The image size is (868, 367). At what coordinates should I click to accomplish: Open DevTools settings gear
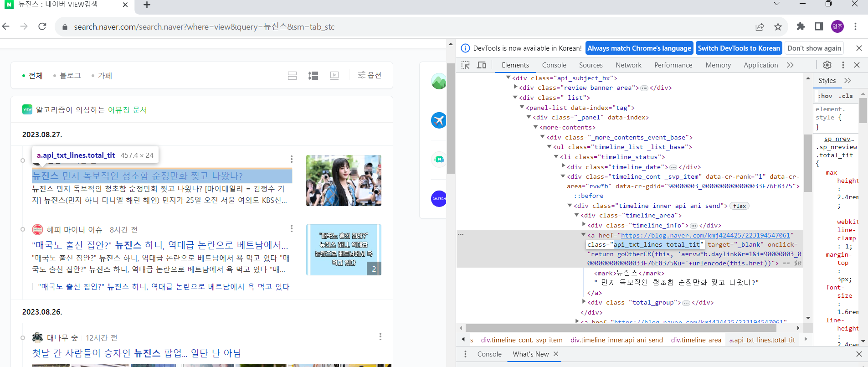[827, 65]
